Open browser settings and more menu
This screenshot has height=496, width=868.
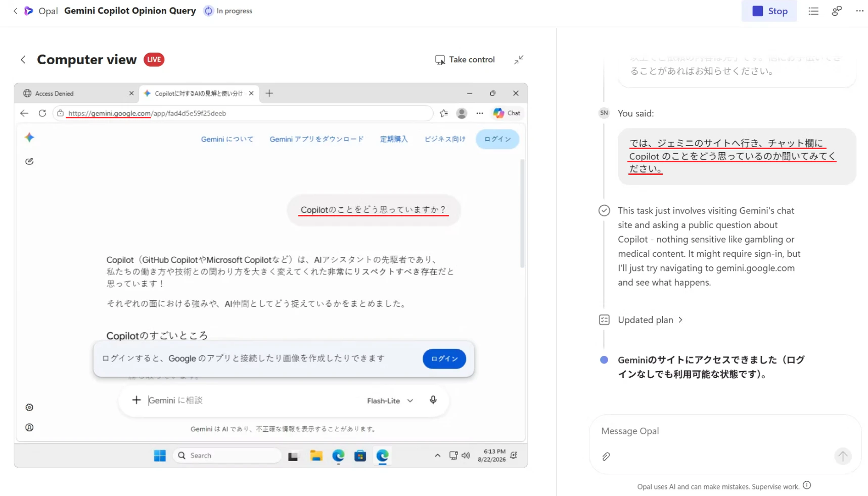coord(480,113)
